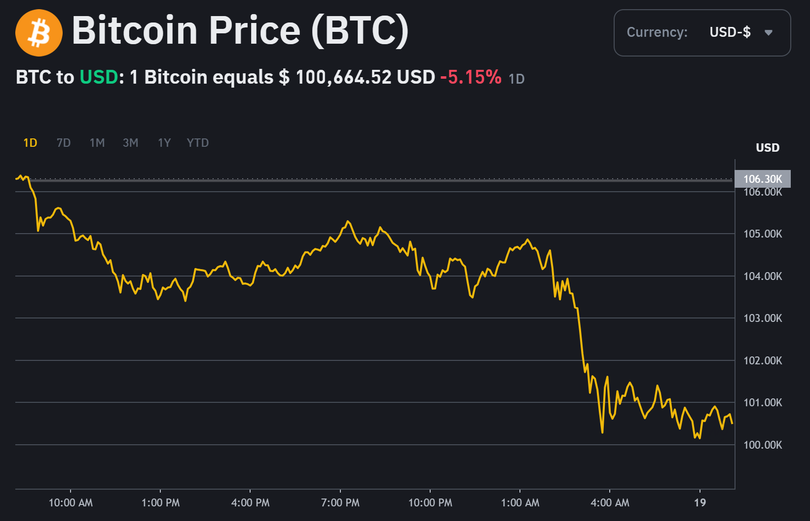Click the USD axis header label
Screen dimensions: 810x521
tap(767, 148)
